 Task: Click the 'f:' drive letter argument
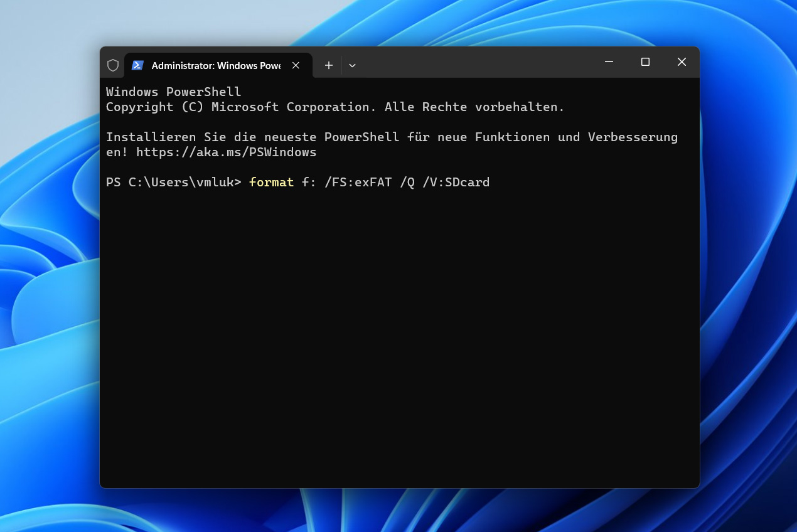[309, 182]
